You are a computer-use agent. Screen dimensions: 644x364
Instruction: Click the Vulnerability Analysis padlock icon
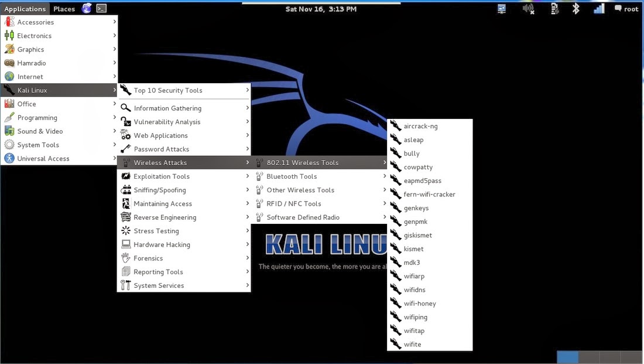tap(126, 122)
